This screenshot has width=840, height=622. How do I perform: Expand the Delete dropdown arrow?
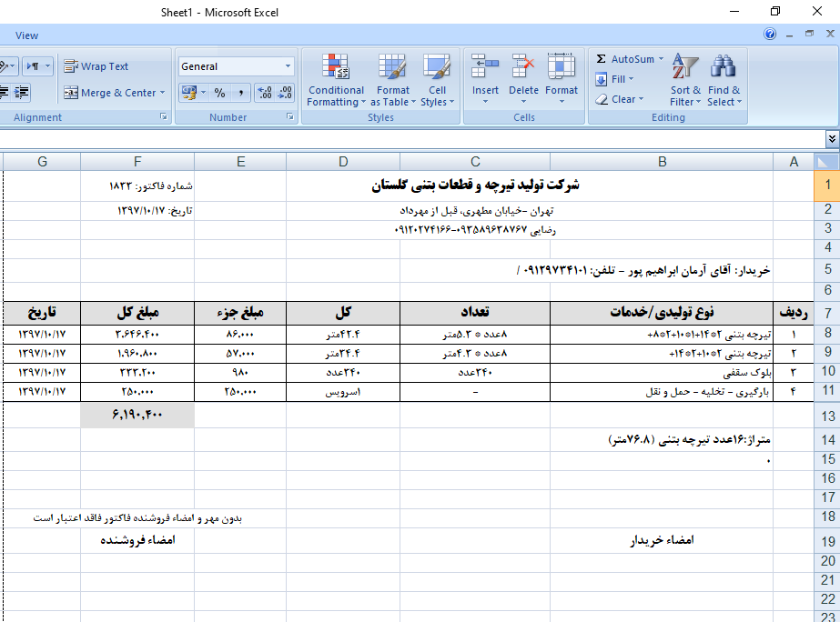point(523,101)
